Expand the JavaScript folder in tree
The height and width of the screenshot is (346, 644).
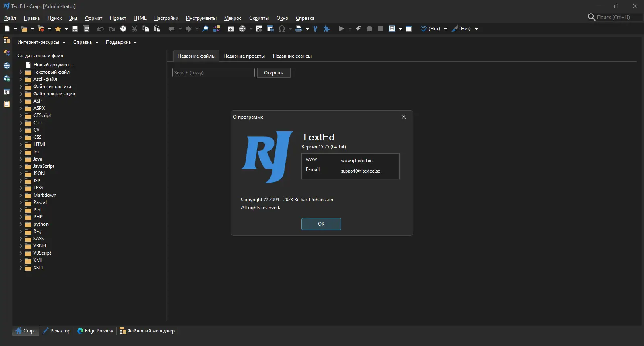21,166
